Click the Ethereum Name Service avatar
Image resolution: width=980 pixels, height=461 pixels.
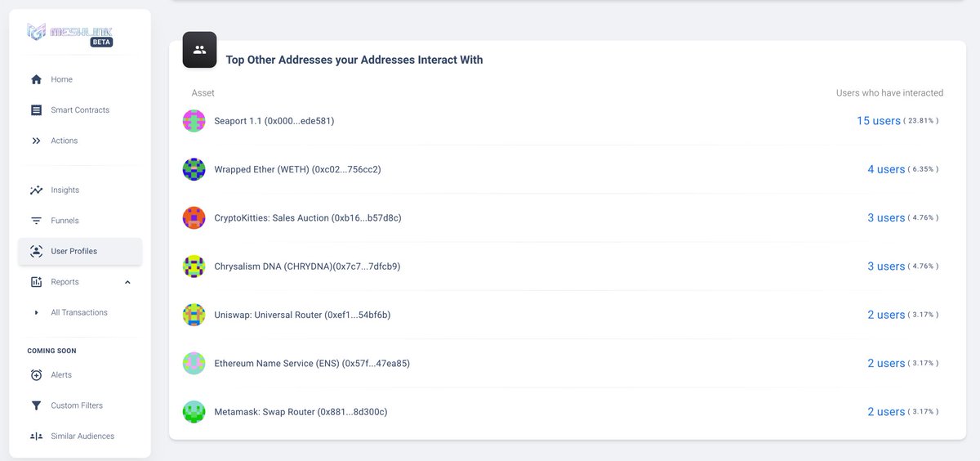click(x=194, y=363)
